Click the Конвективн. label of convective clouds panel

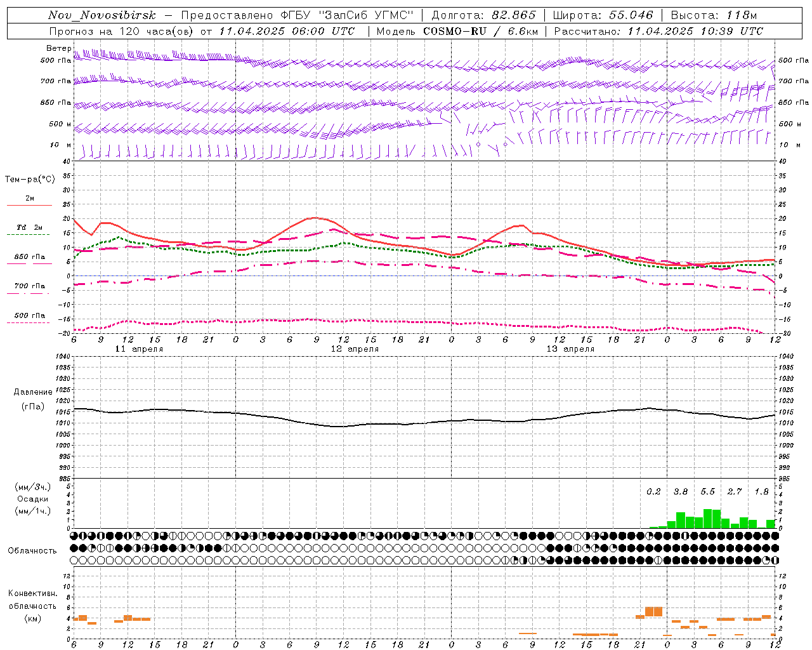click(32, 594)
